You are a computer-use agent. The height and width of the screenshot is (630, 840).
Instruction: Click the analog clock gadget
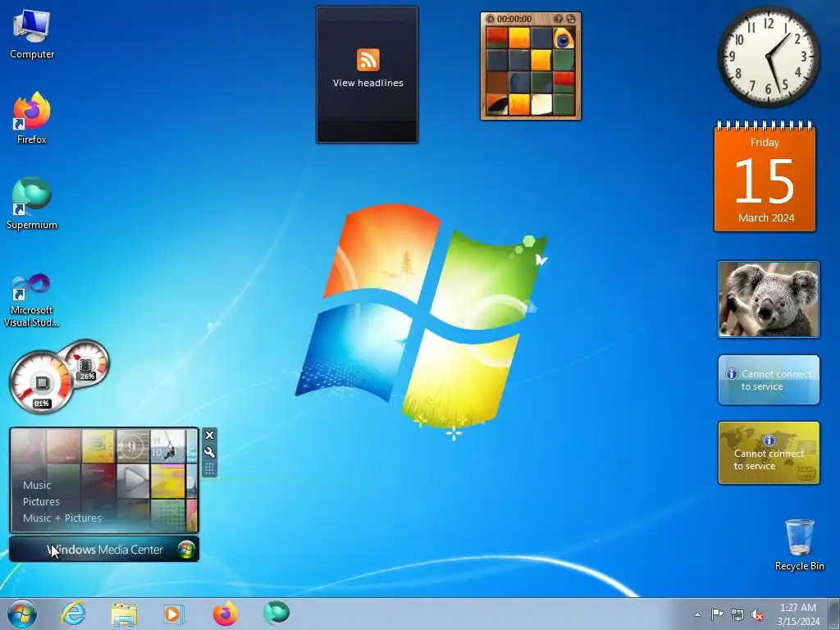click(x=768, y=57)
